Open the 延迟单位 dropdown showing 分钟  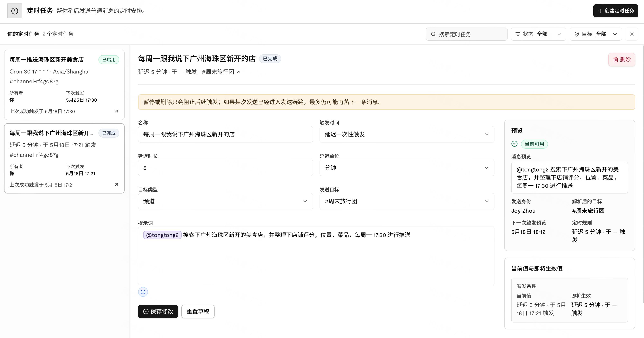click(407, 168)
